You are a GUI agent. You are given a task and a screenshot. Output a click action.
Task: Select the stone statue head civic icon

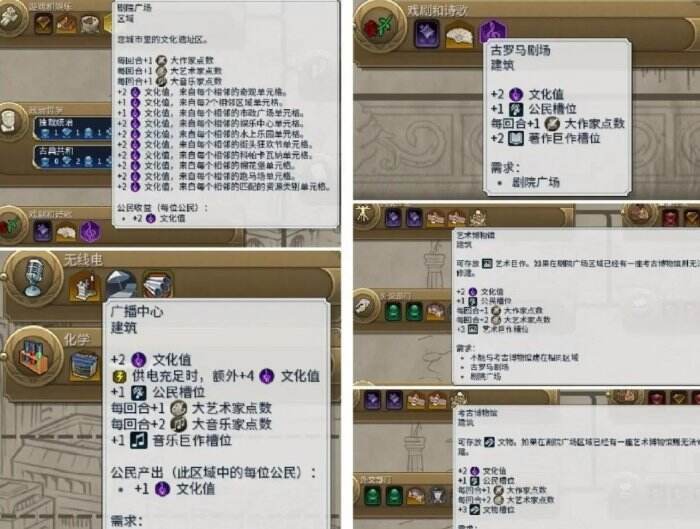[10, 121]
